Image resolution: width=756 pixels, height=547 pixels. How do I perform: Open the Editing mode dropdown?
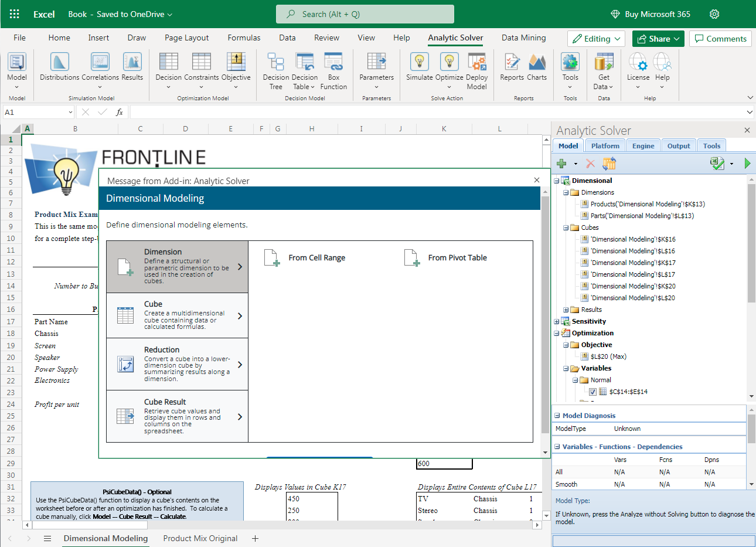596,39
